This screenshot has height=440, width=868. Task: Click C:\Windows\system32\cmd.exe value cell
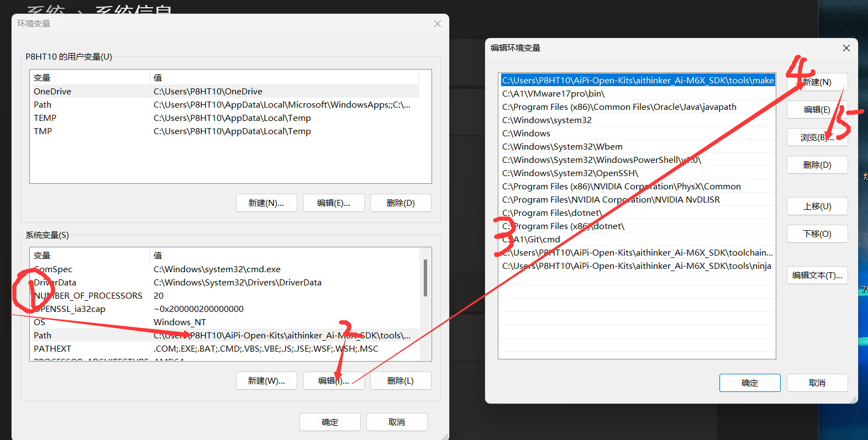pos(217,269)
